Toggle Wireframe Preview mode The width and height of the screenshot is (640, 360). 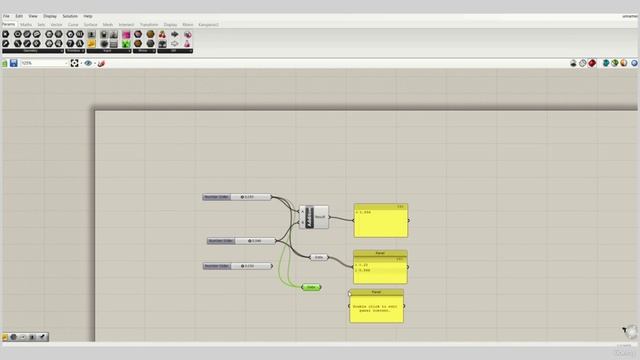583,63
